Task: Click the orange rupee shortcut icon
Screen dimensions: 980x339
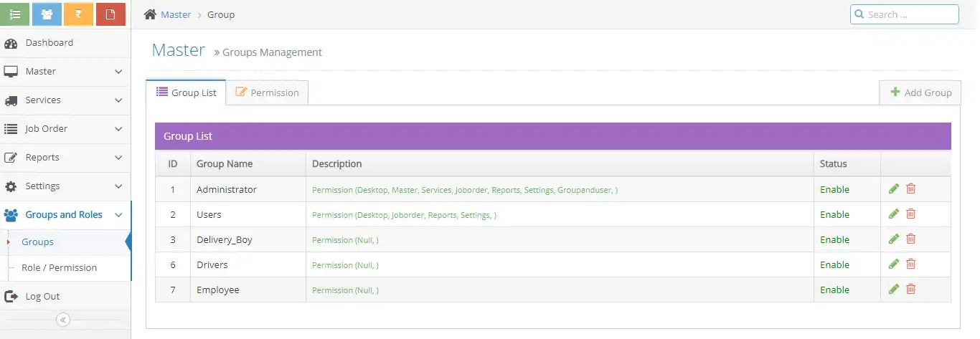Action: point(78,14)
